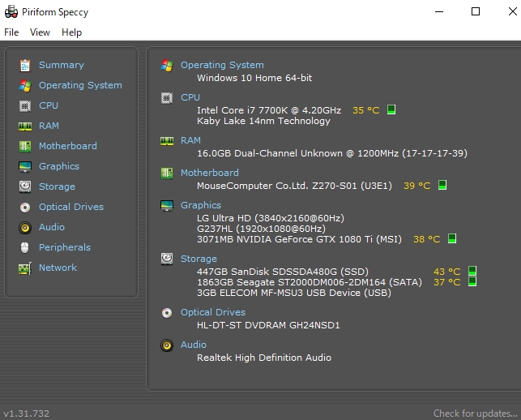Screen dimensions: 521x420
Task: Switch to Operating System section in sidebar
Action: point(80,85)
